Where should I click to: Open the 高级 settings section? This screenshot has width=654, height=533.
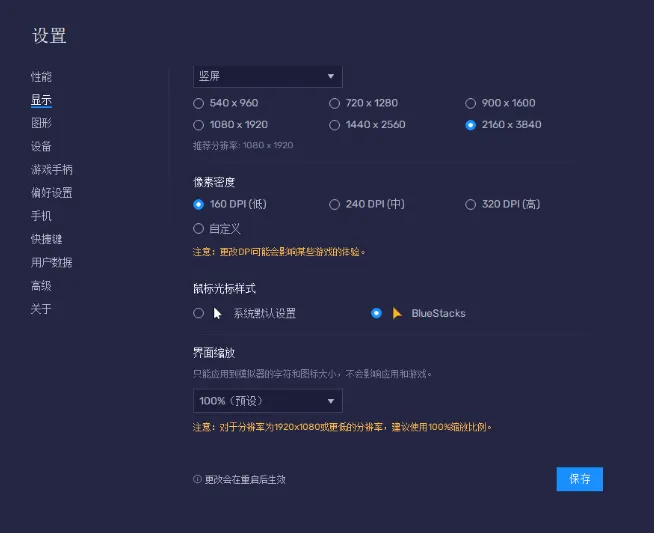(x=41, y=286)
